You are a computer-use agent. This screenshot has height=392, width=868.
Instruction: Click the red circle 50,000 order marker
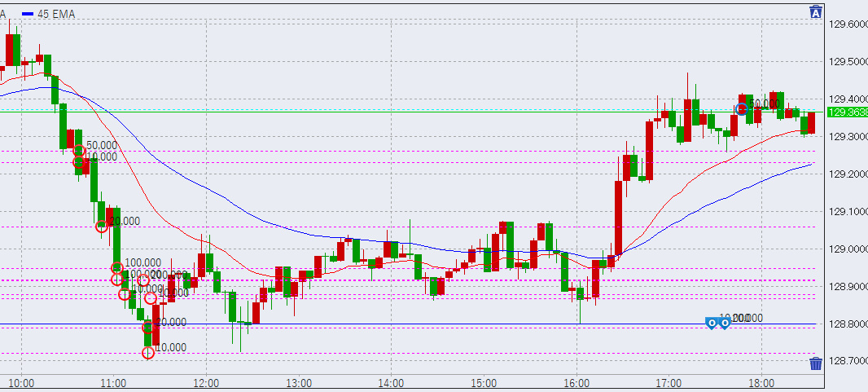pos(79,151)
